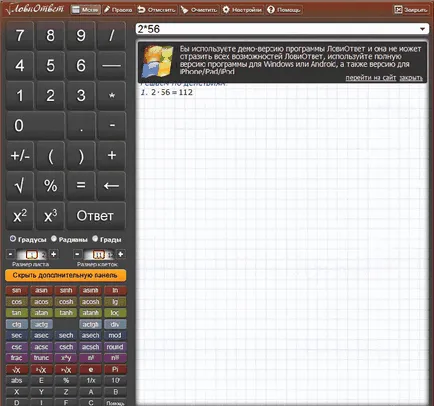
Task: Click the Отменить undo menu item
Action: click(157, 10)
